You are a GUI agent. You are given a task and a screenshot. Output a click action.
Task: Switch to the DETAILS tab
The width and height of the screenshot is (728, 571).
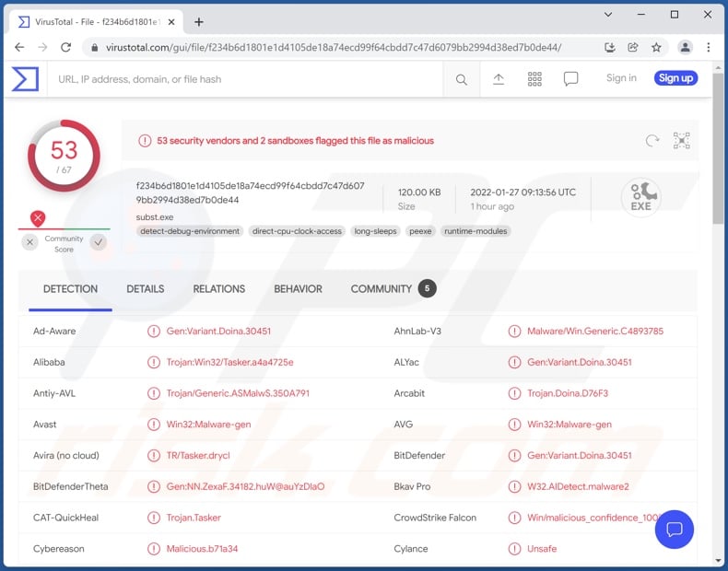click(146, 289)
